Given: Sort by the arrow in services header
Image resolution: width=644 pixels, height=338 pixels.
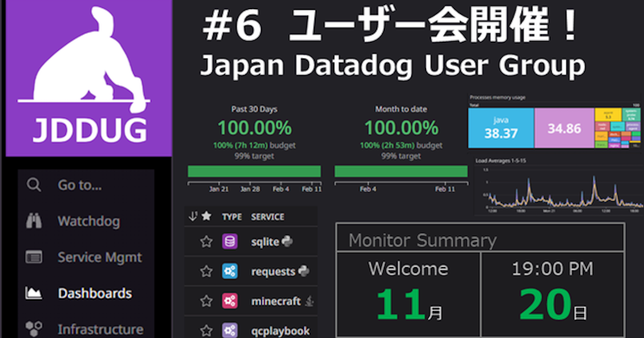Looking at the screenshot, I should coord(193,217).
